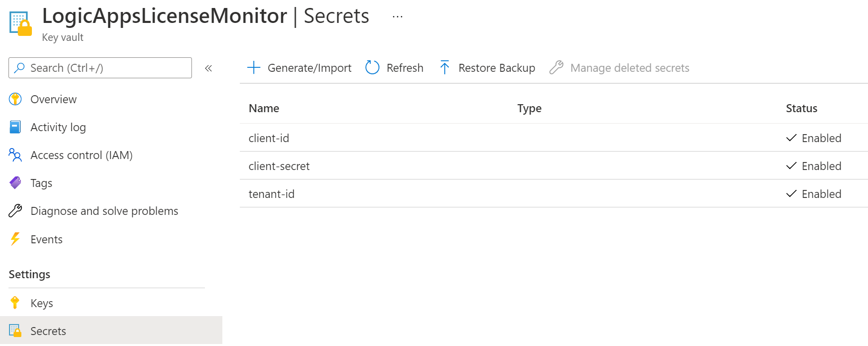The image size is (868, 346).
Task: Open the tenant-id secret
Action: 272,194
